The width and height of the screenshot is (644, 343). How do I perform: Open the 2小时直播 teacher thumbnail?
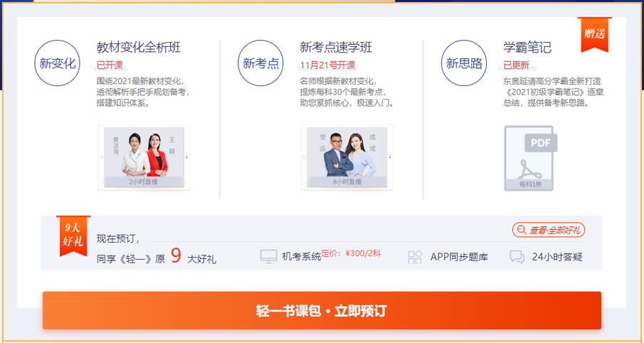(143, 157)
